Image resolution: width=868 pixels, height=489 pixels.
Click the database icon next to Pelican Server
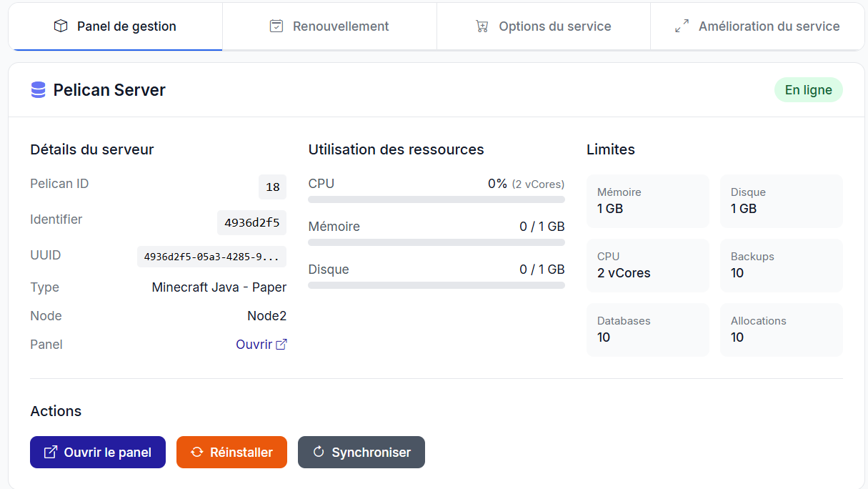coord(38,90)
